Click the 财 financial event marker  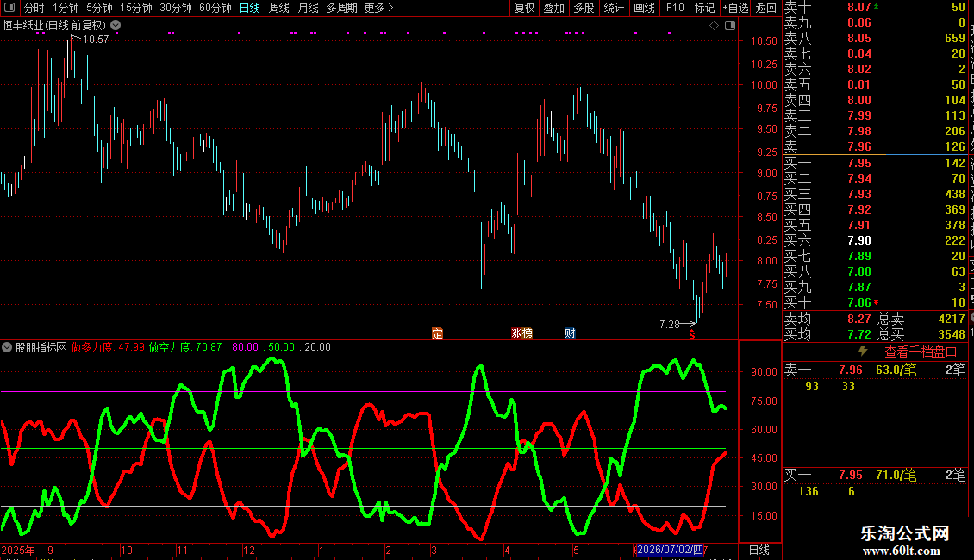click(x=570, y=333)
